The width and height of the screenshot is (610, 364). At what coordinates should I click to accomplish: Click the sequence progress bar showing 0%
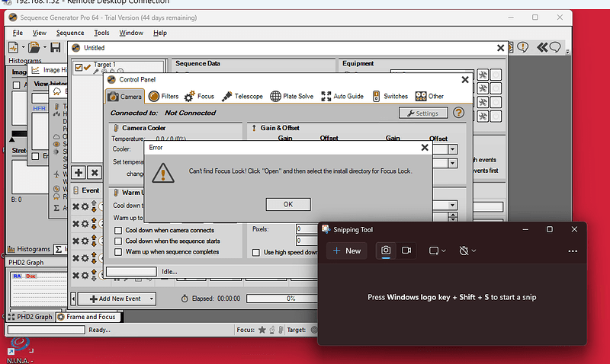282,299
